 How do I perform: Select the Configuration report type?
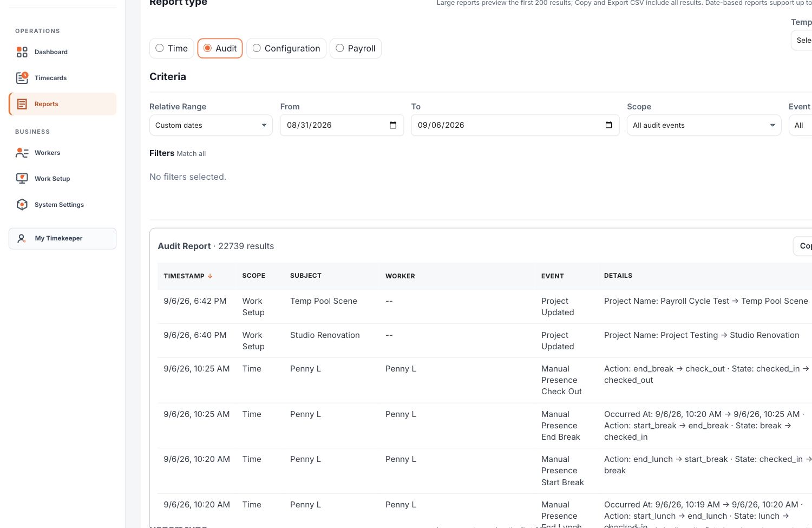point(286,48)
